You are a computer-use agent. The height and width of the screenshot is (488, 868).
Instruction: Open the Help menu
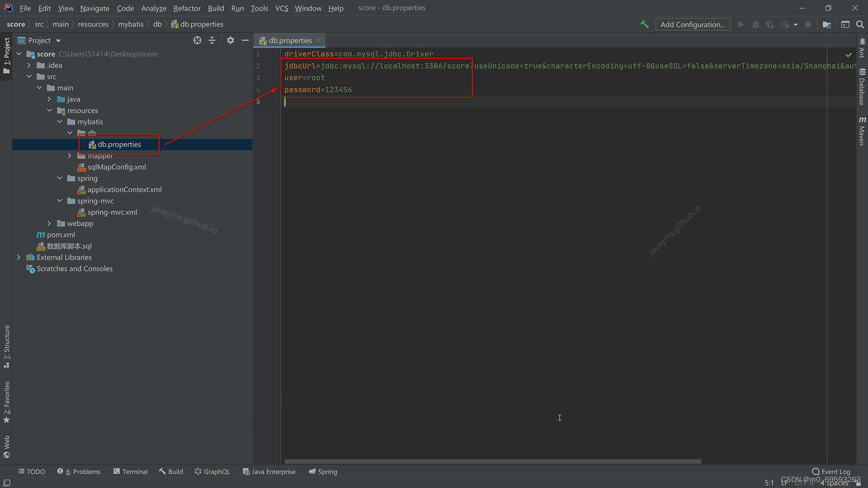tap(335, 8)
